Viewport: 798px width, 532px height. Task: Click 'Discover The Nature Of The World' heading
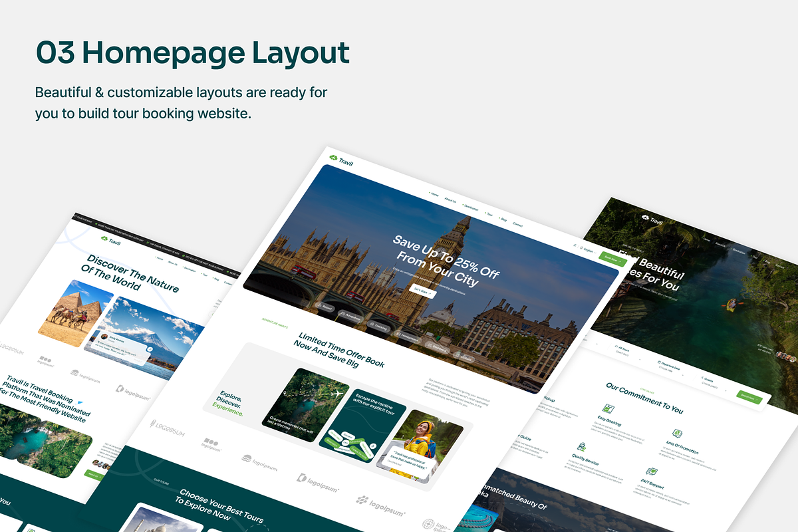click(x=130, y=272)
